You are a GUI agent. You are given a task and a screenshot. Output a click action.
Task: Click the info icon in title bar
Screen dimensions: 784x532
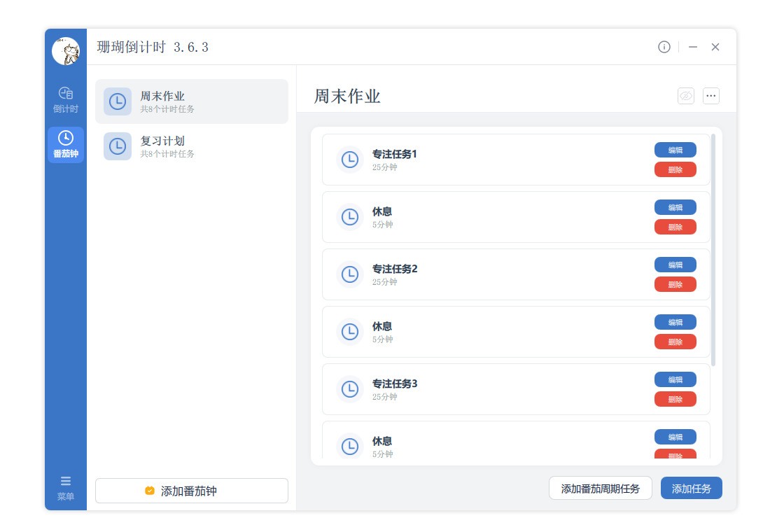coord(664,47)
